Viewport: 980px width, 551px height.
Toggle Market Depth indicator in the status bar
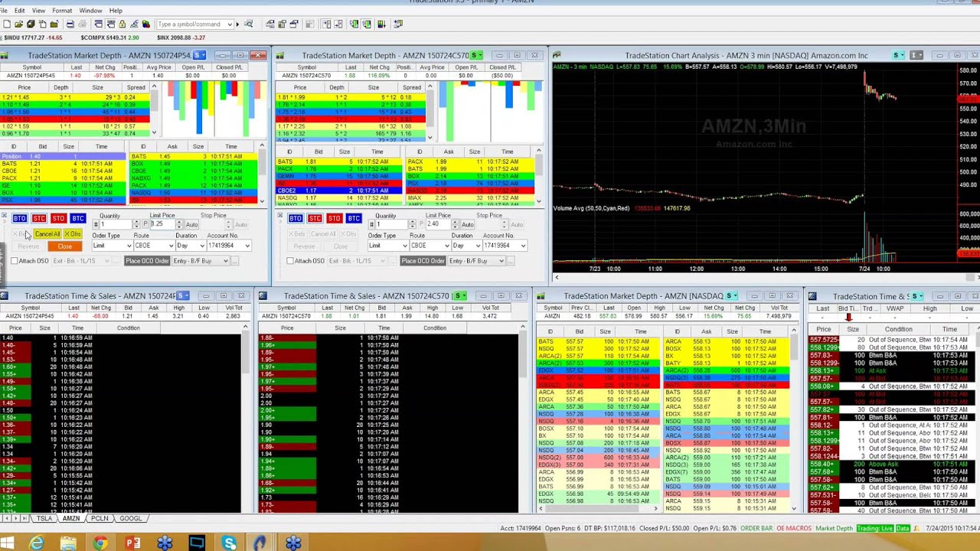834,528
